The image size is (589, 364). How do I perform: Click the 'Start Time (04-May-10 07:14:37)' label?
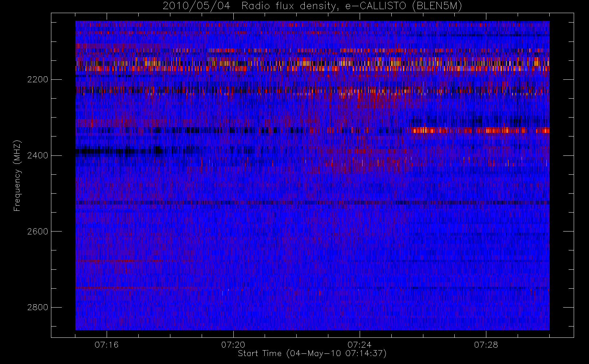coord(312,353)
